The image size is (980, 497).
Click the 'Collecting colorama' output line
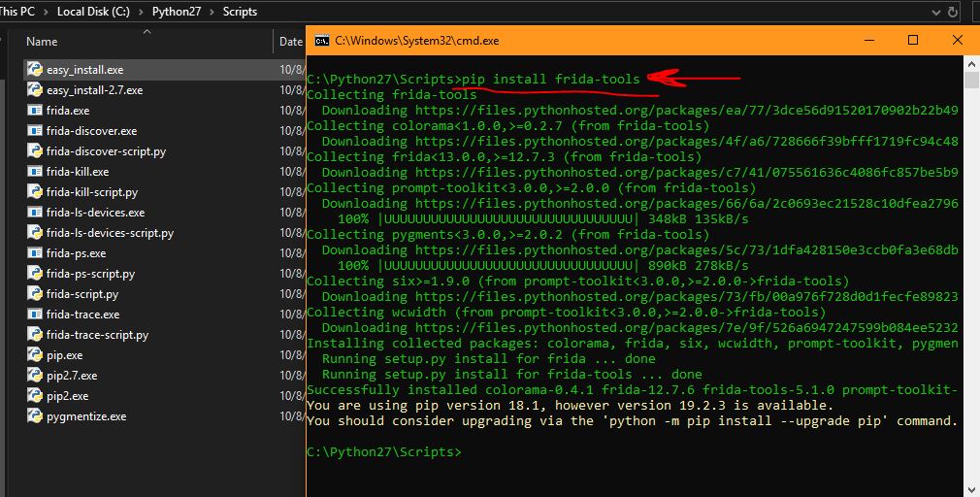(508, 125)
